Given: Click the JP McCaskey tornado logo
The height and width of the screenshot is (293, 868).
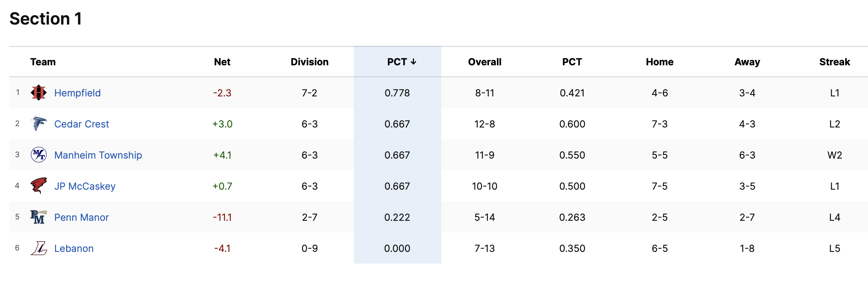Looking at the screenshot, I should [39, 186].
